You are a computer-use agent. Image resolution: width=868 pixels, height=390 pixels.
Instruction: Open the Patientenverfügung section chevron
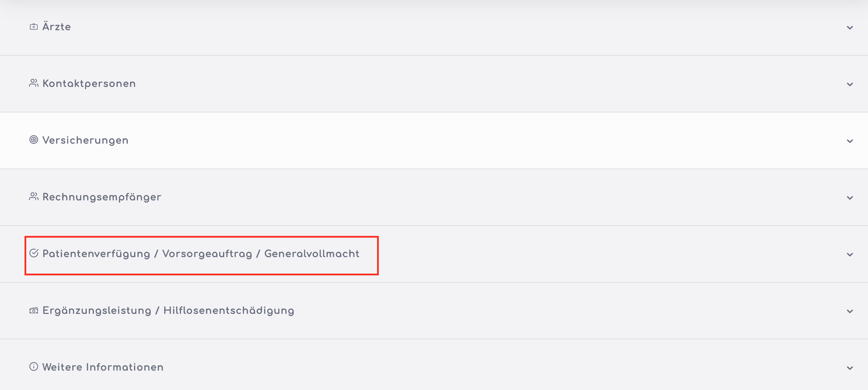[850, 255]
